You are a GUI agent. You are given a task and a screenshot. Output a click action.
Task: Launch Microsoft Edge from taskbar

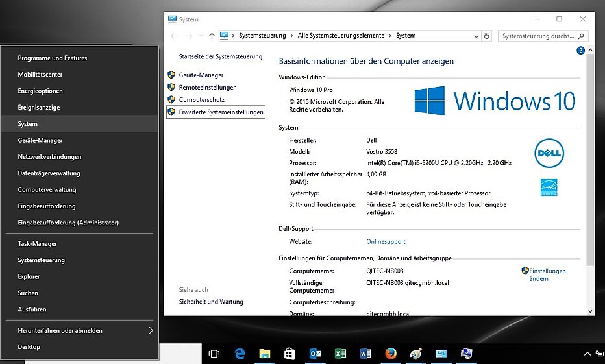240,354
